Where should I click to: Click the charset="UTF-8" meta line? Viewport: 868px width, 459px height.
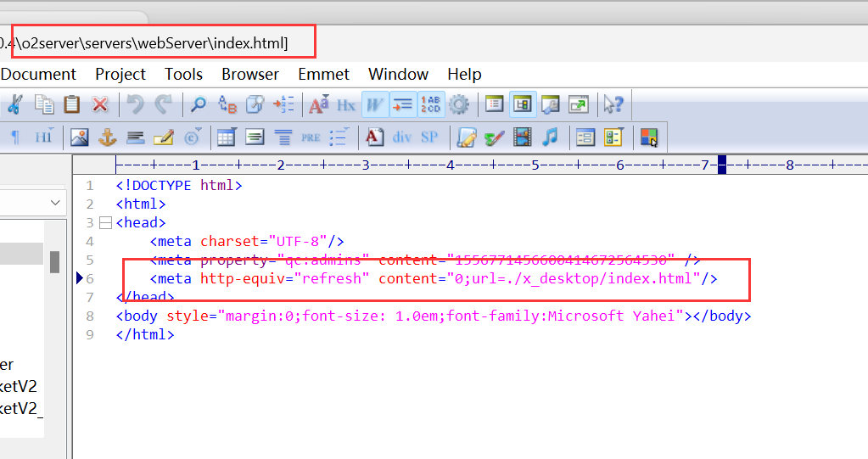247,242
